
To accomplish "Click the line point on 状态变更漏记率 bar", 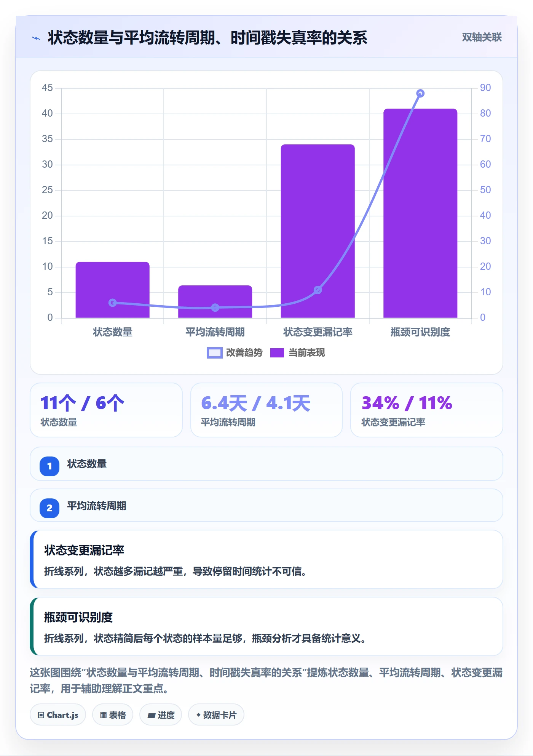I will 318,290.
